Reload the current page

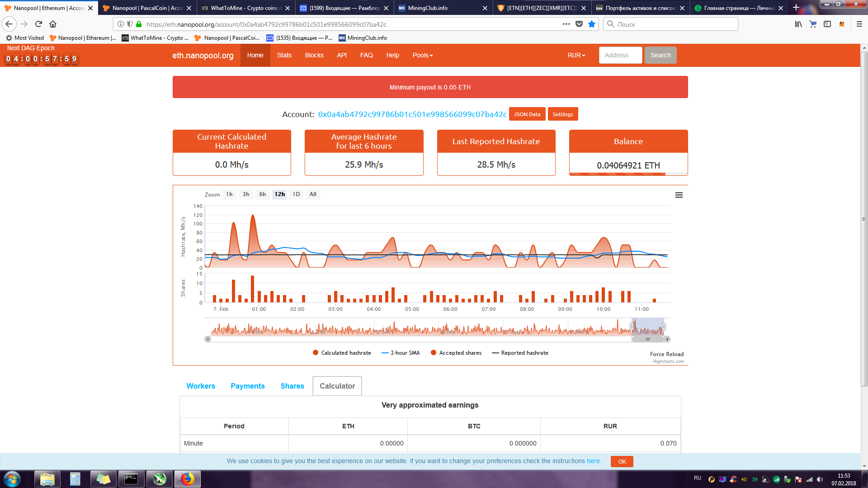pos(38,24)
